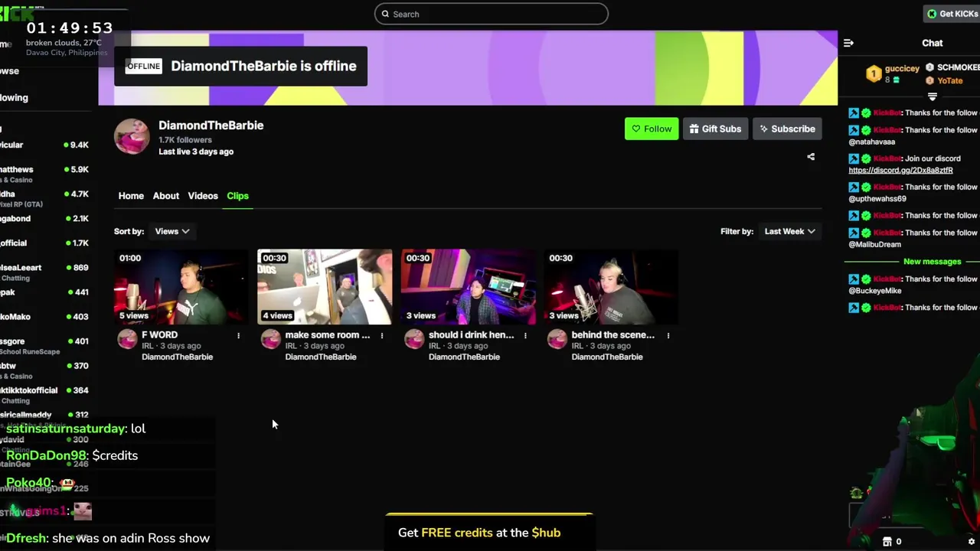Click the "Last live 3 days ago" text
Screen dimensions: 980x551
click(196, 152)
